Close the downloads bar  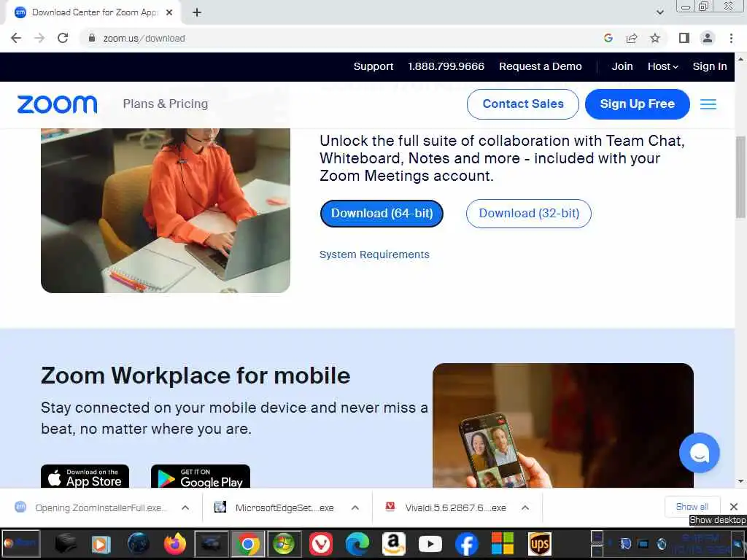click(x=734, y=507)
